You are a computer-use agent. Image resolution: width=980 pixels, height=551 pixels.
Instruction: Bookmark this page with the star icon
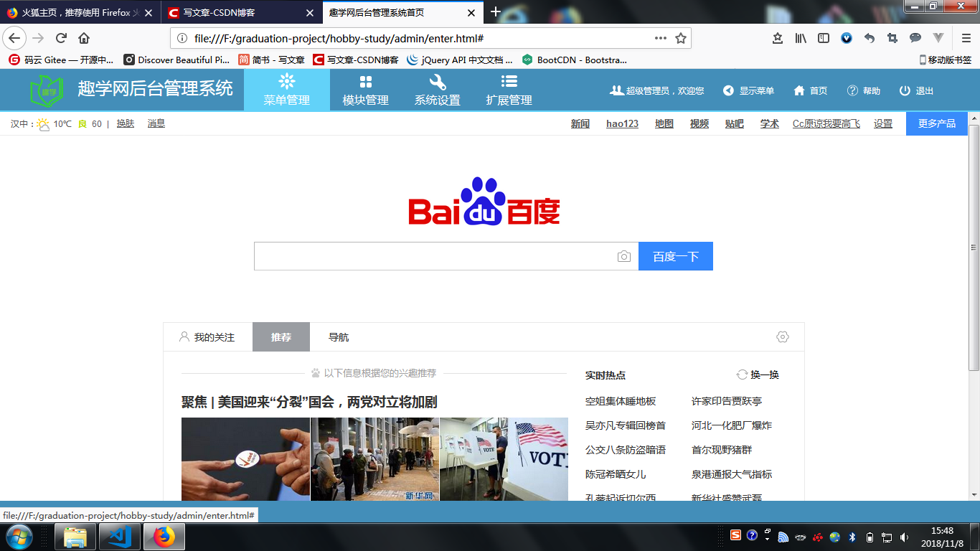tap(681, 38)
